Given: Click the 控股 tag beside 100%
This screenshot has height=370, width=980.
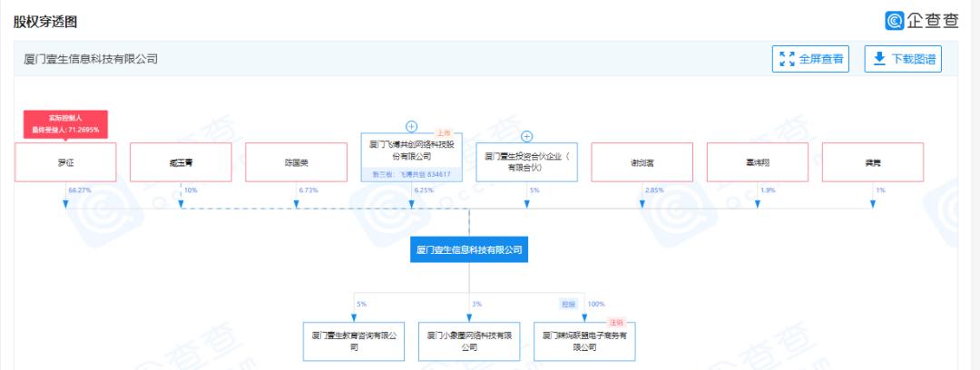Looking at the screenshot, I should 567,304.
